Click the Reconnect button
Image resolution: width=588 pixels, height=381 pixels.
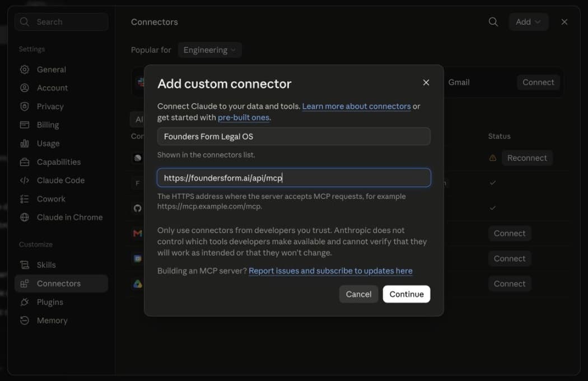point(527,158)
